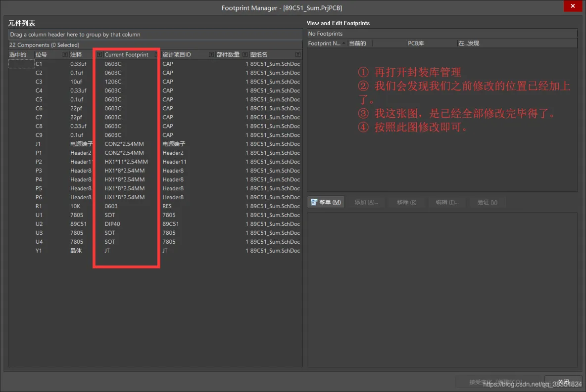
Task: Select the C1 component row
Action: point(155,64)
